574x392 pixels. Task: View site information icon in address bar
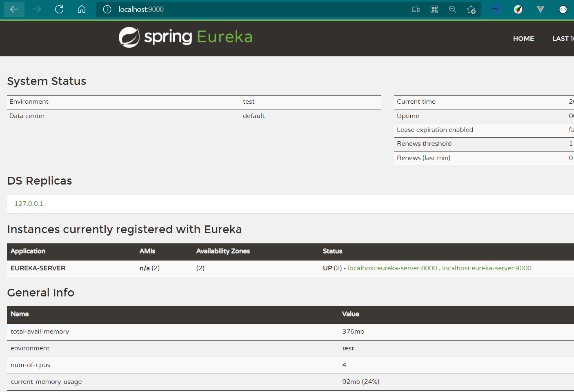coord(107,9)
